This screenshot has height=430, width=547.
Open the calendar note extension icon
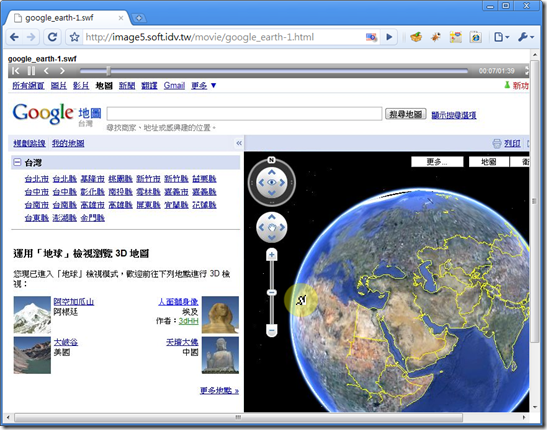click(x=456, y=37)
